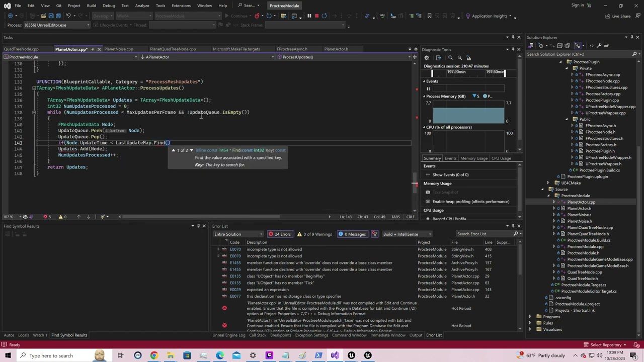Click Sign in at top right
Screen dimensions: 644x362
click(578, 6)
